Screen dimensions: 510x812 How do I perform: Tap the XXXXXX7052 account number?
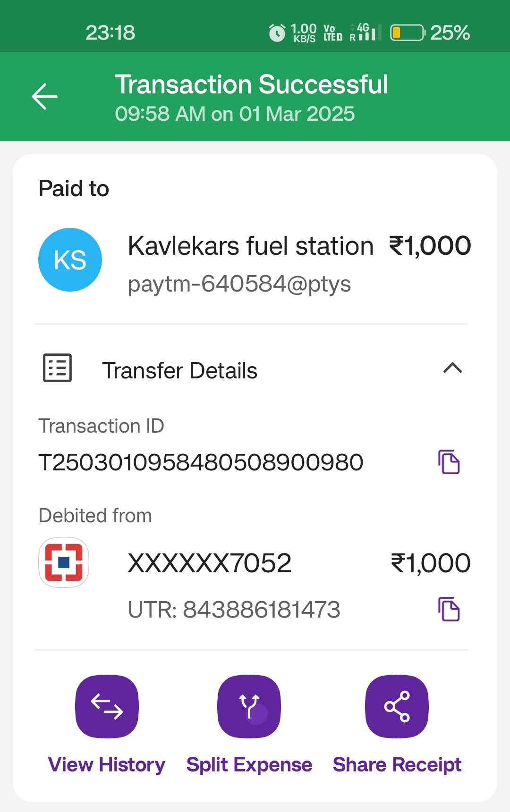click(210, 563)
